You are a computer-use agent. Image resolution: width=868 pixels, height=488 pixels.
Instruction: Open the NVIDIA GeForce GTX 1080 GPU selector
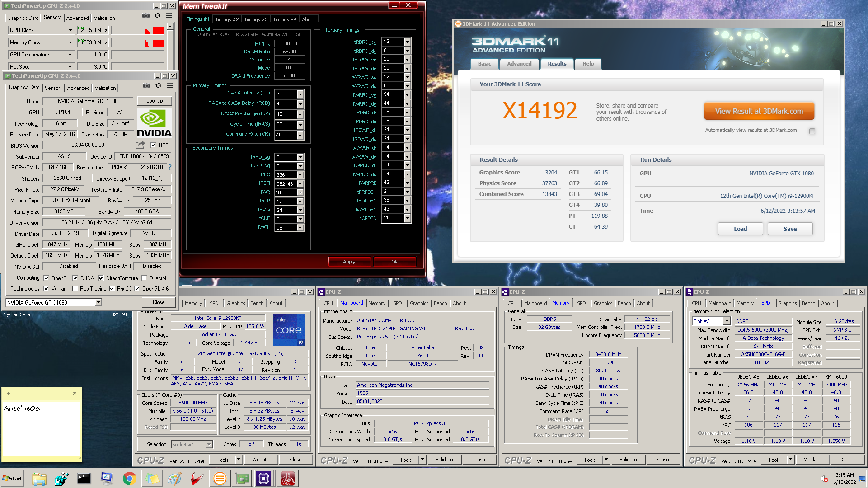click(98, 302)
